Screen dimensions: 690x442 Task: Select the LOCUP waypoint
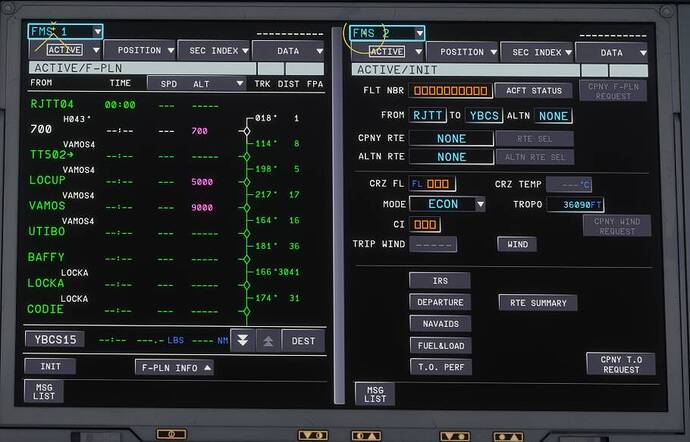click(x=47, y=180)
